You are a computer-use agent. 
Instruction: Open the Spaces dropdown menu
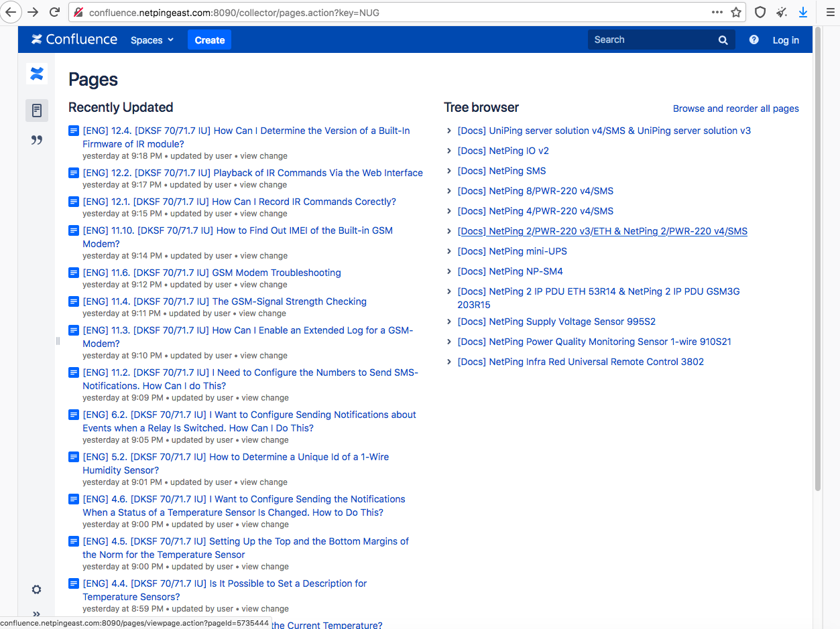(152, 40)
